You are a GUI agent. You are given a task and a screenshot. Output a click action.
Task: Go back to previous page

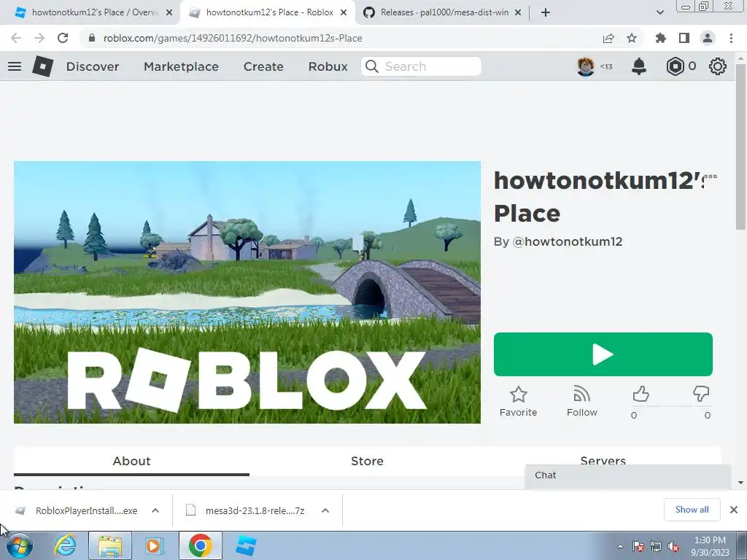[x=16, y=38]
